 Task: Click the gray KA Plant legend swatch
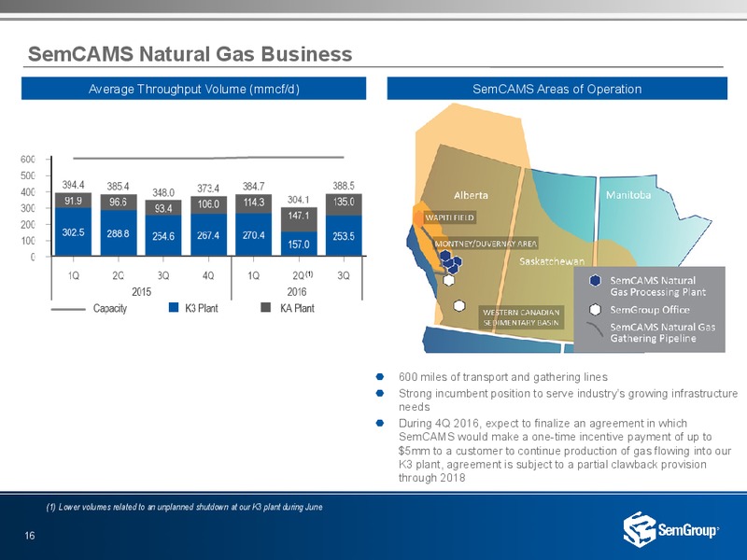[x=266, y=308]
